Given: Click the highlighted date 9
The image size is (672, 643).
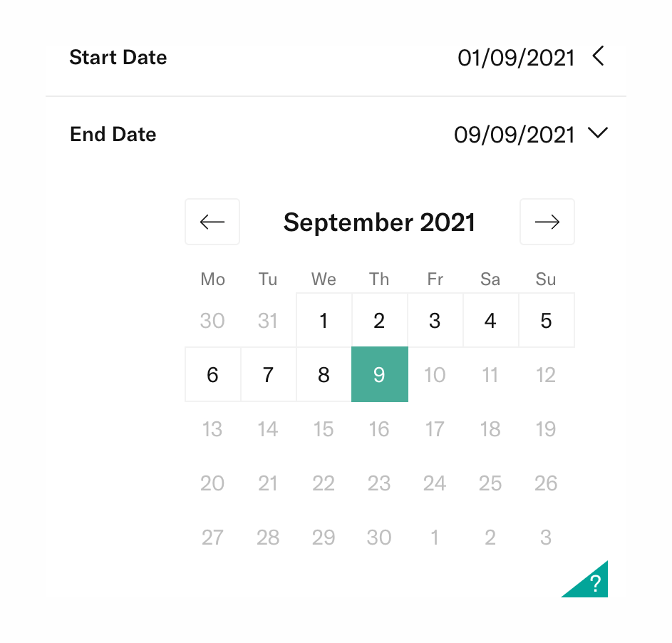Looking at the screenshot, I should (379, 374).
